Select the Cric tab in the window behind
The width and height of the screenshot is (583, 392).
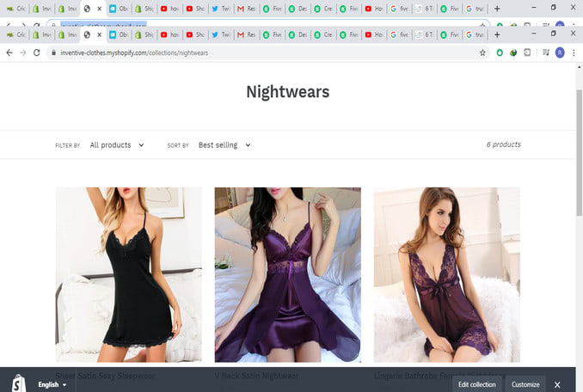(x=15, y=9)
